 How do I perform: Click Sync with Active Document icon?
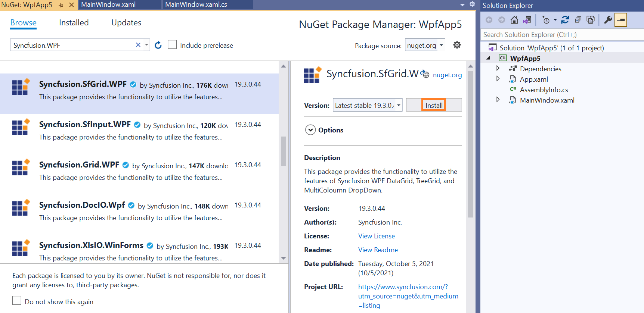(x=565, y=20)
